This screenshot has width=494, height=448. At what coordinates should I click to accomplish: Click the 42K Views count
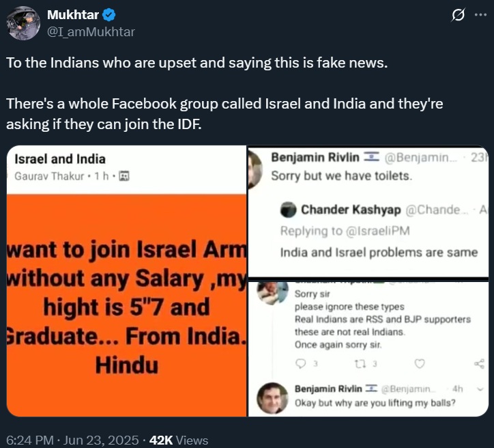(x=179, y=440)
